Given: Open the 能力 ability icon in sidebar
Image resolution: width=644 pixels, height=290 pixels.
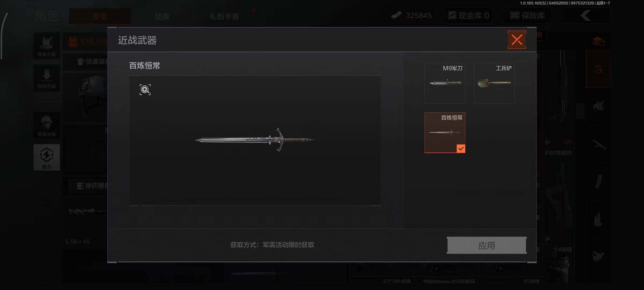Looking at the screenshot, I should click(47, 157).
